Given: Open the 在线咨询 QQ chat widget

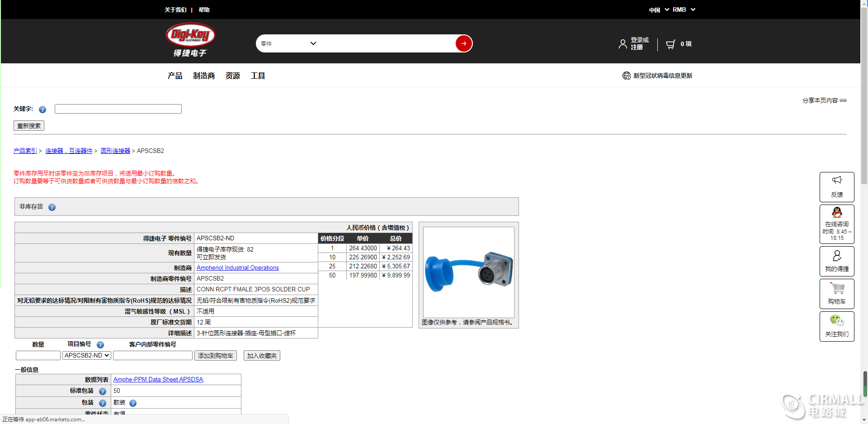Looking at the screenshot, I should tap(837, 224).
